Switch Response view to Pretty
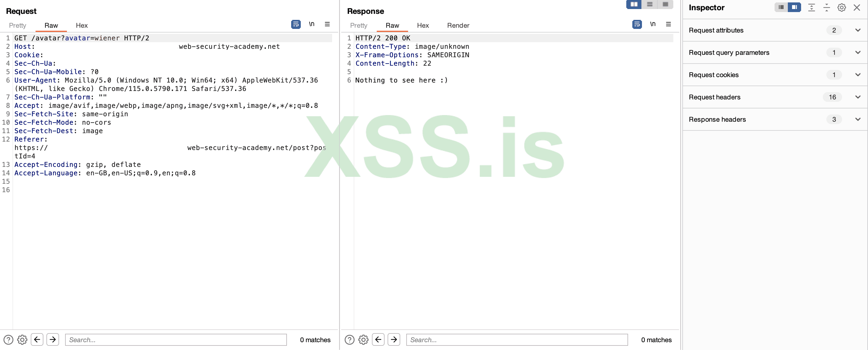The height and width of the screenshot is (350, 868). (x=358, y=26)
